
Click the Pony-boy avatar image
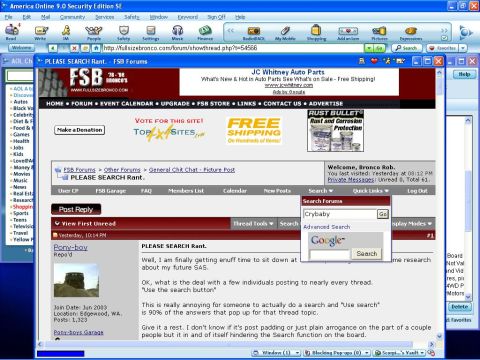coord(76,280)
